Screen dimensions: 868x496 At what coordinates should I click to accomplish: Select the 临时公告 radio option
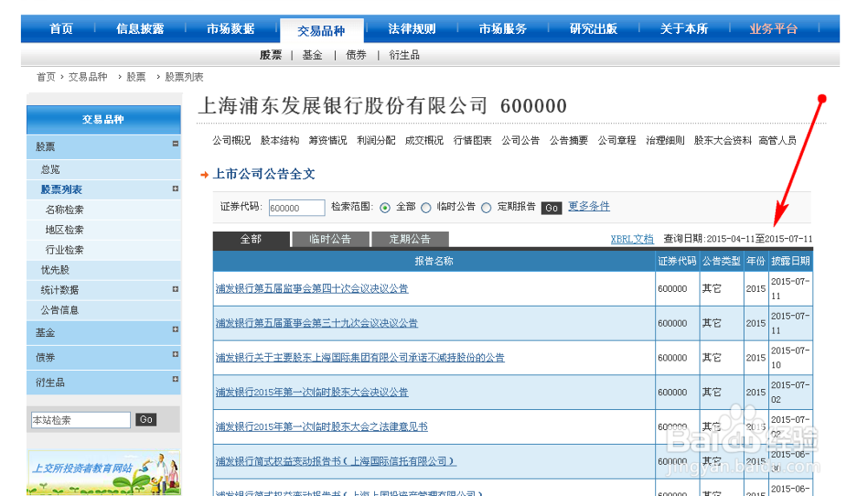click(425, 208)
